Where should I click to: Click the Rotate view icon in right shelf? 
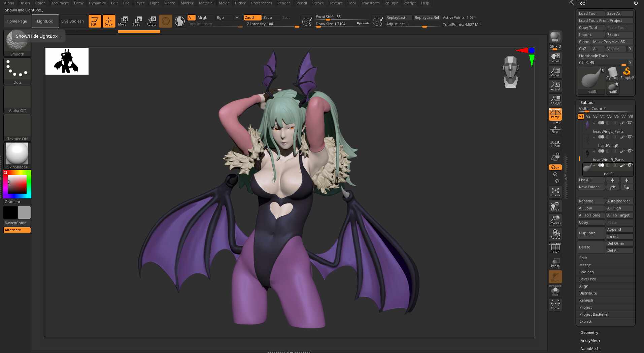click(555, 234)
